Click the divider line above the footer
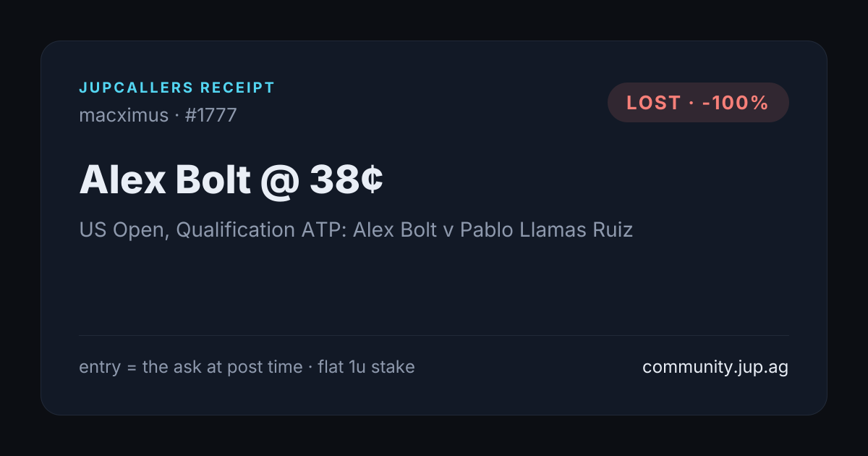 click(x=434, y=335)
